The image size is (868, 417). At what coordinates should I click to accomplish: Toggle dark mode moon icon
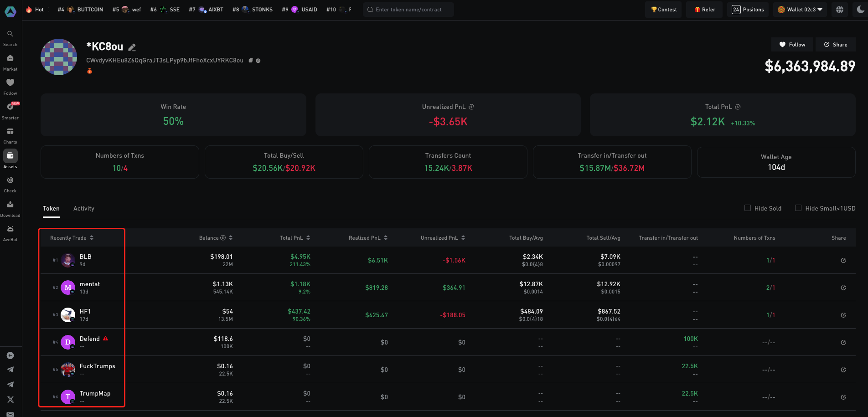[860, 10]
